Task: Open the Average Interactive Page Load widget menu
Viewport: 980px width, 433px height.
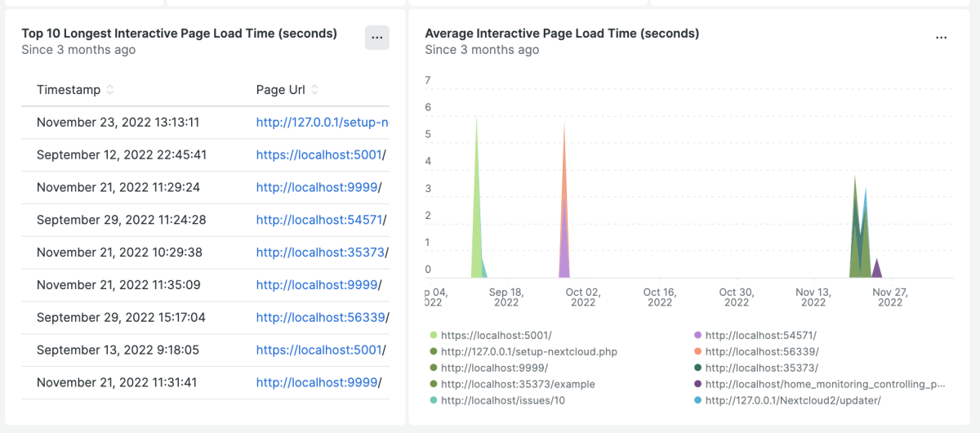Action: click(941, 37)
